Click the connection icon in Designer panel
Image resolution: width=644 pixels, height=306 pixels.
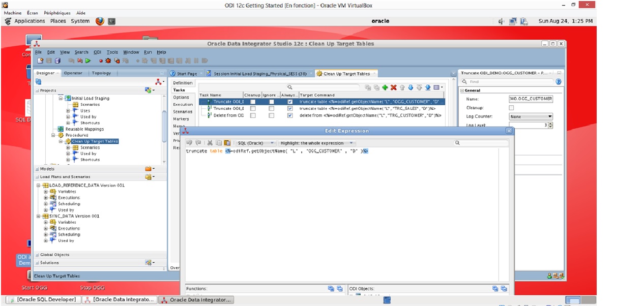[x=160, y=81]
